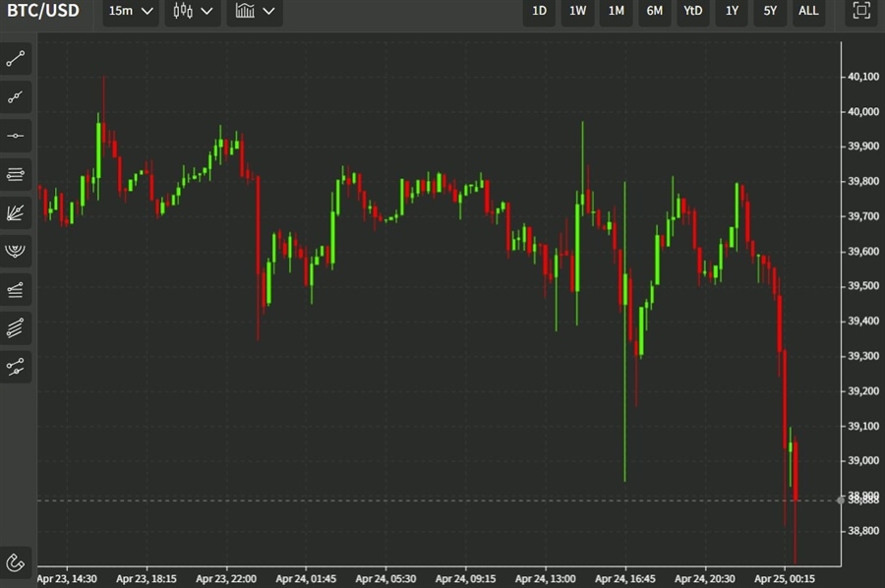Toggle magnet snap mode
The image size is (885, 588).
(x=16, y=563)
